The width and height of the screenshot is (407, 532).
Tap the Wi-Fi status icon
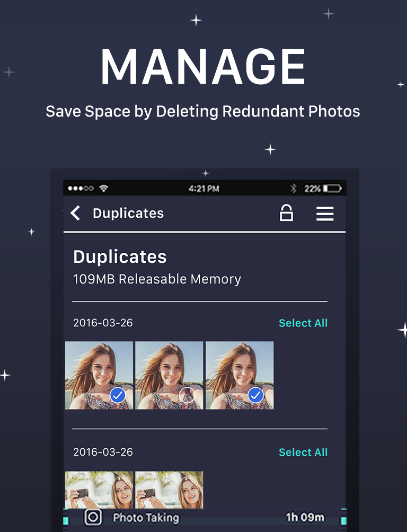pos(104,188)
